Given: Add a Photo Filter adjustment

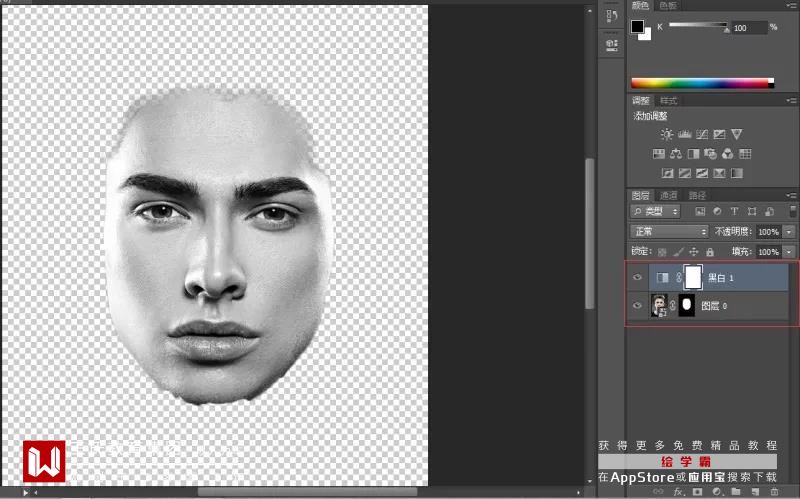Looking at the screenshot, I should pyautogui.click(x=710, y=154).
